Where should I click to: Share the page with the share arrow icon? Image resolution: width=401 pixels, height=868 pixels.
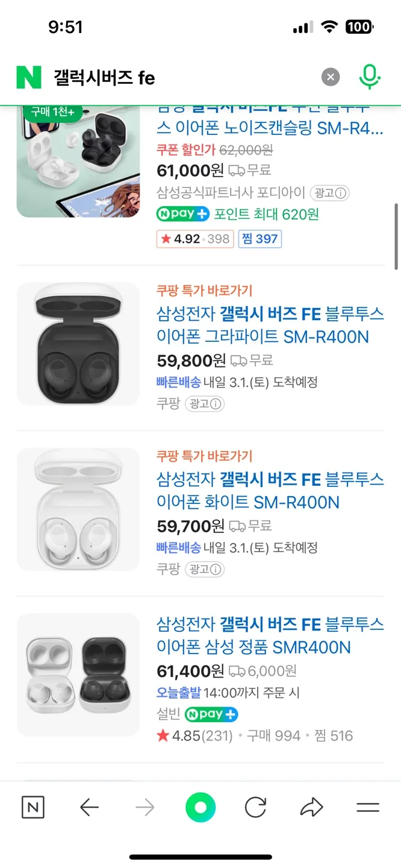[312, 808]
